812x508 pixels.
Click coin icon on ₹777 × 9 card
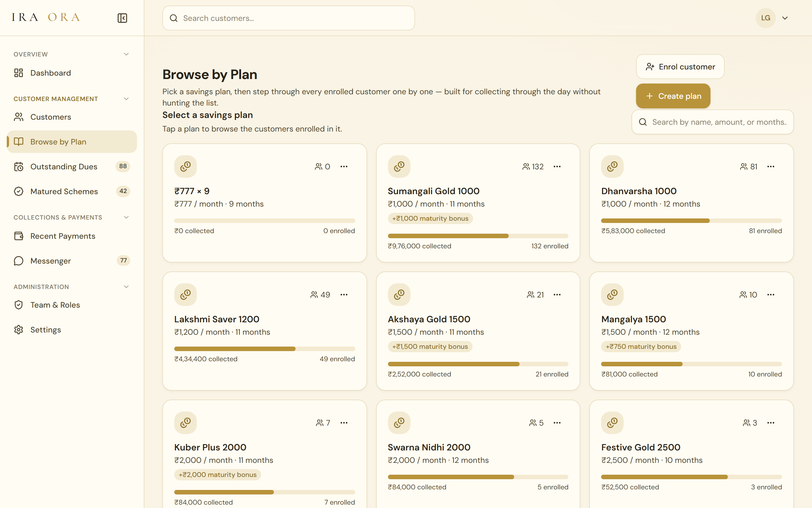[x=186, y=166]
